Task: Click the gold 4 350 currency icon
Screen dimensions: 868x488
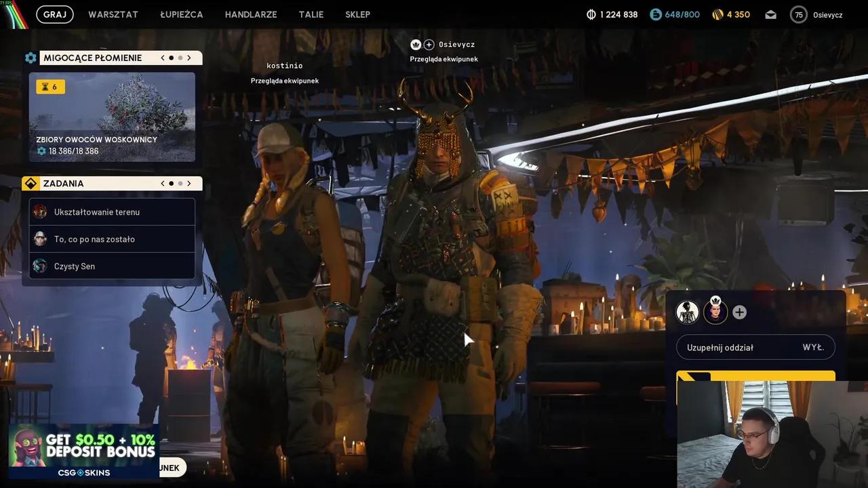Action: [718, 14]
